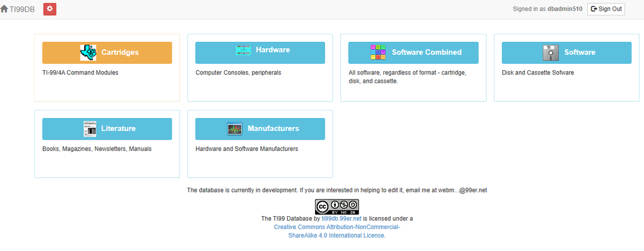
Task: Open the Software Combined category button
Action: coord(413,53)
